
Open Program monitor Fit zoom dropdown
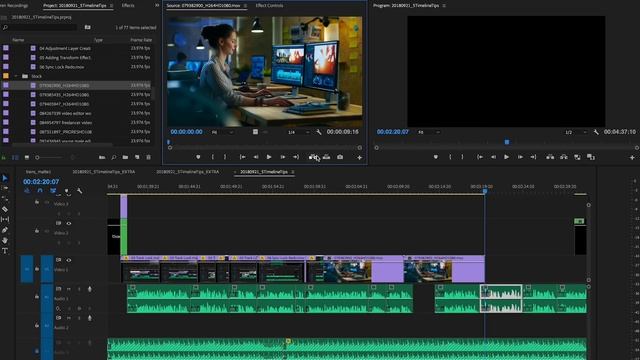click(429, 132)
